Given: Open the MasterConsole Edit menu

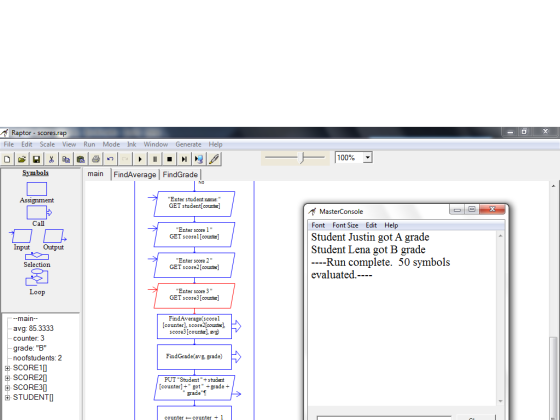Looking at the screenshot, I should 371,225.
